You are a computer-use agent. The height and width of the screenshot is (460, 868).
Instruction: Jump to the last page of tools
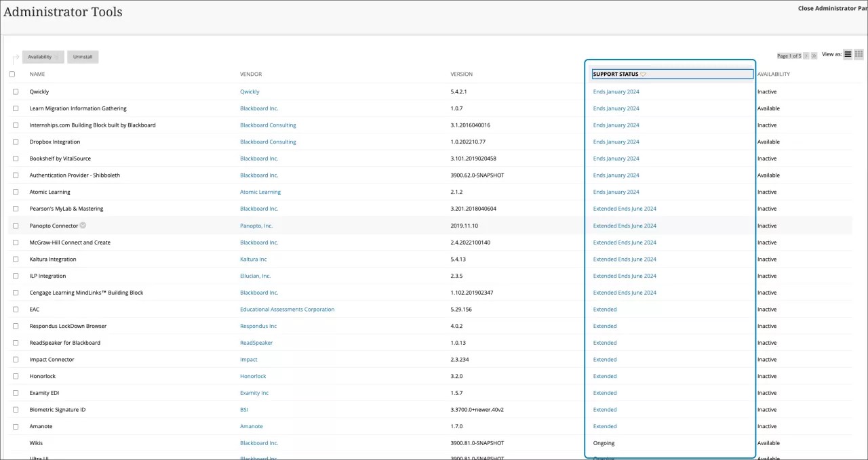click(x=813, y=55)
